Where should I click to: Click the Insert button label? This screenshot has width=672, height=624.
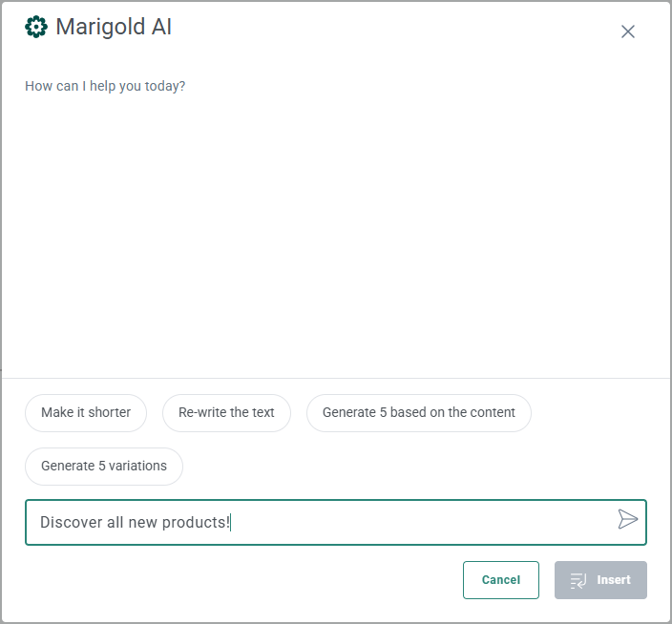pos(614,580)
